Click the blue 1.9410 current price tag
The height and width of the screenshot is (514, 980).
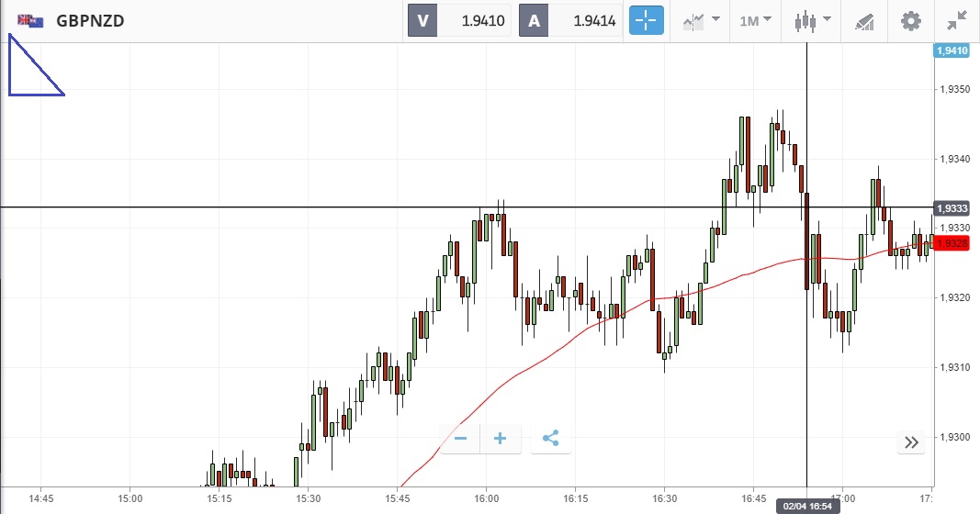point(952,51)
